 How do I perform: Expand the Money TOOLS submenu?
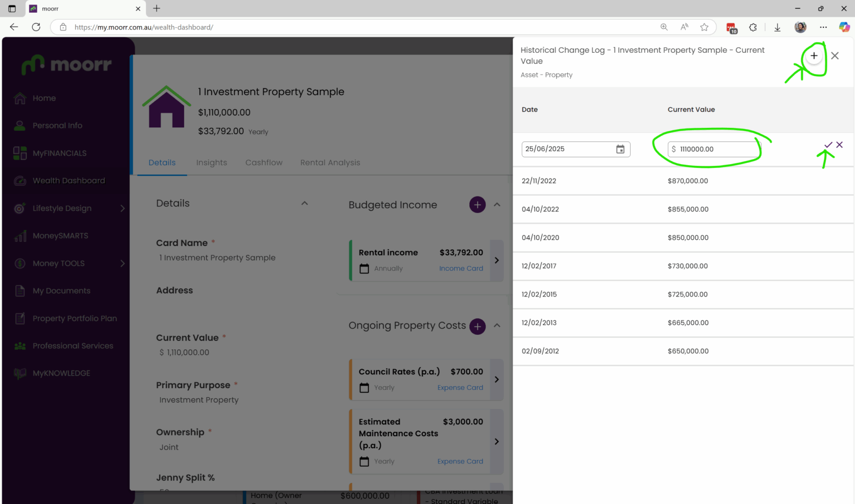click(x=122, y=263)
